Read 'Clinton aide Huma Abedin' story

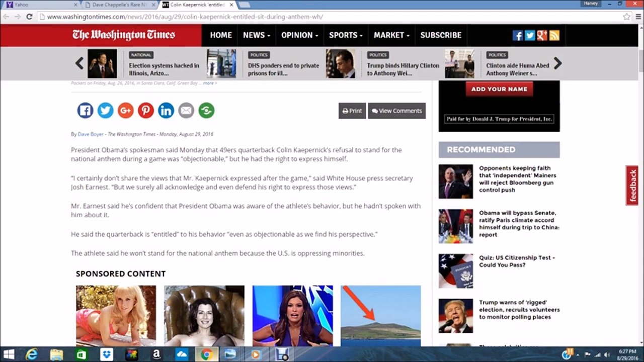(518, 69)
